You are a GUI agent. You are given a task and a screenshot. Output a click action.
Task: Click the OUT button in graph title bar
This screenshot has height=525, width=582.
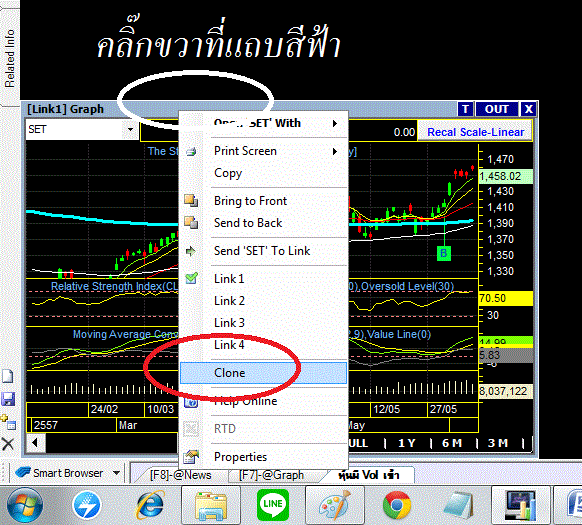(x=497, y=109)
